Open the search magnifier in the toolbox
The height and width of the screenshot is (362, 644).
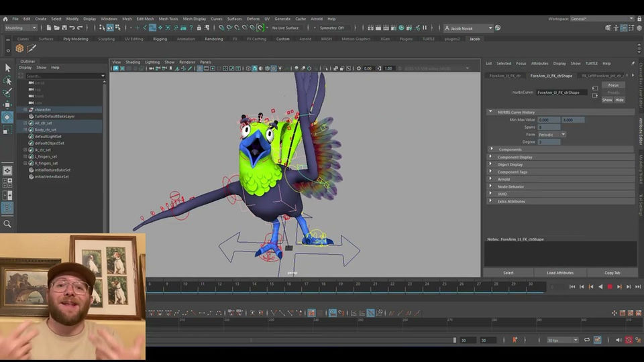coord(7,224)
